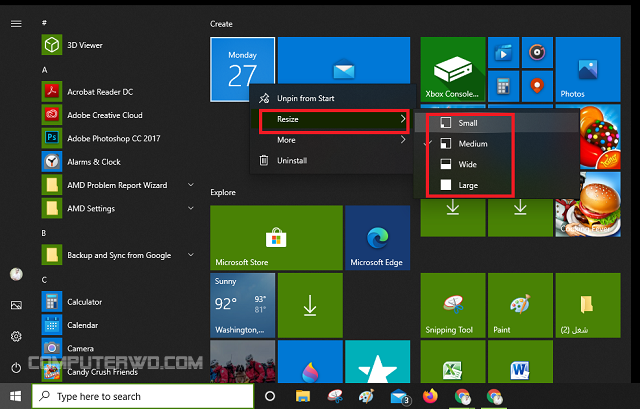Open the Paint tile
The height and width of the screenshot is (409, 640).
[520, 305]
